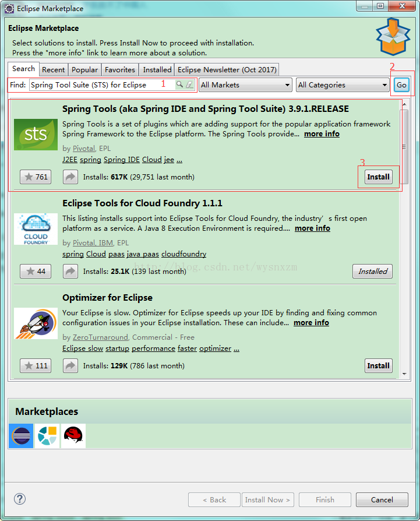Favorite Optimizer via the 111 star button
The image size is (420, 521).
point(36,365)
